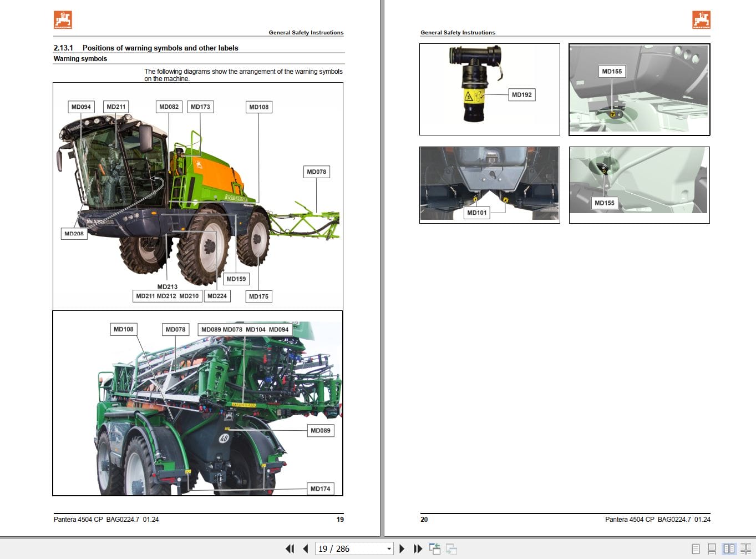The width and height of the screenshot is (756, 559).
Task: Click the MD175 label below rear wheel
Action: [x=258, y=296]
